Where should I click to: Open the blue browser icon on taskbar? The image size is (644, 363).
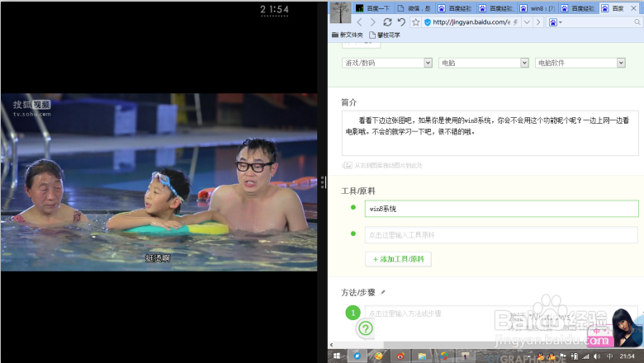(x=357, y=356)
